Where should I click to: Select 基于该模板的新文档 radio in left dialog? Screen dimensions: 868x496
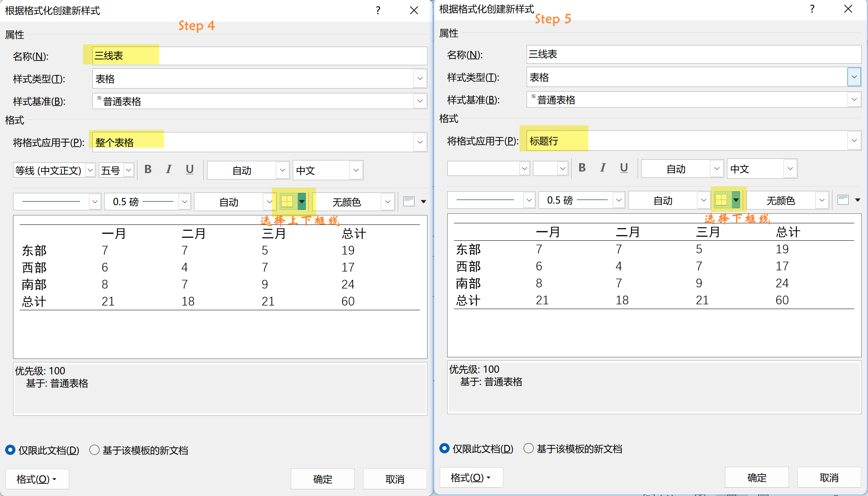[94, 450]
